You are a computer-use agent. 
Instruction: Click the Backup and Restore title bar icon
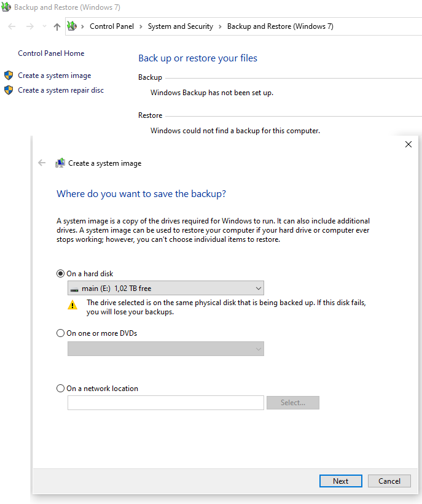pos(6,7)
